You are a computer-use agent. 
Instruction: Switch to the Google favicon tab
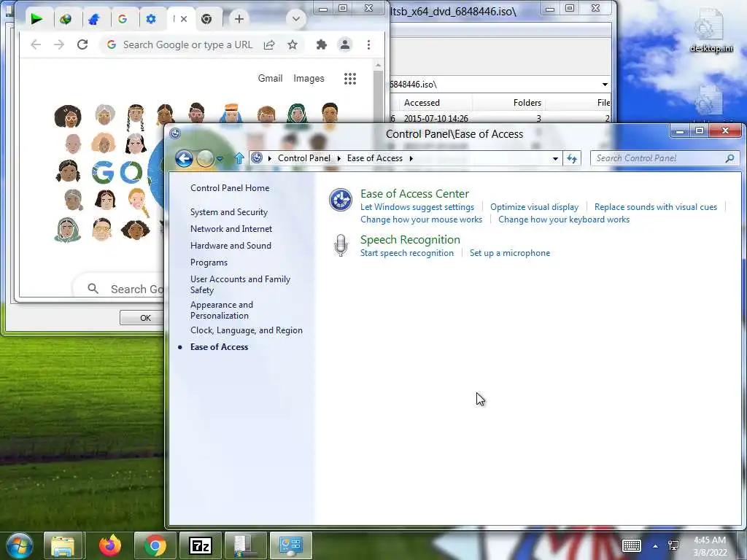[x=123, y=19]
